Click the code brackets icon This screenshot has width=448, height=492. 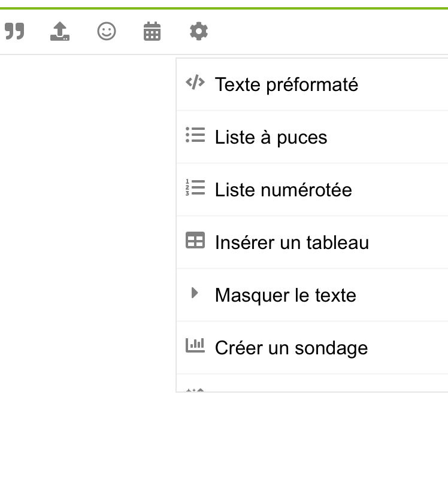click(195, 82)
